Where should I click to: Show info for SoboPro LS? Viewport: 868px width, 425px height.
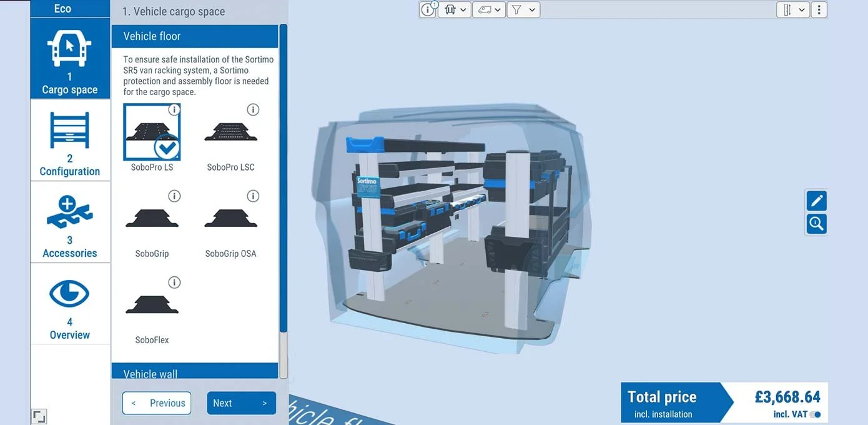[x=174, y=110]
